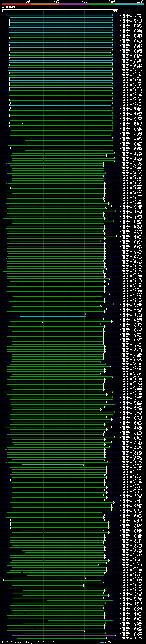Select the UniRef100_Q2M3Y1 label
This screenshot has height=644, width=146.
(131, 193)
